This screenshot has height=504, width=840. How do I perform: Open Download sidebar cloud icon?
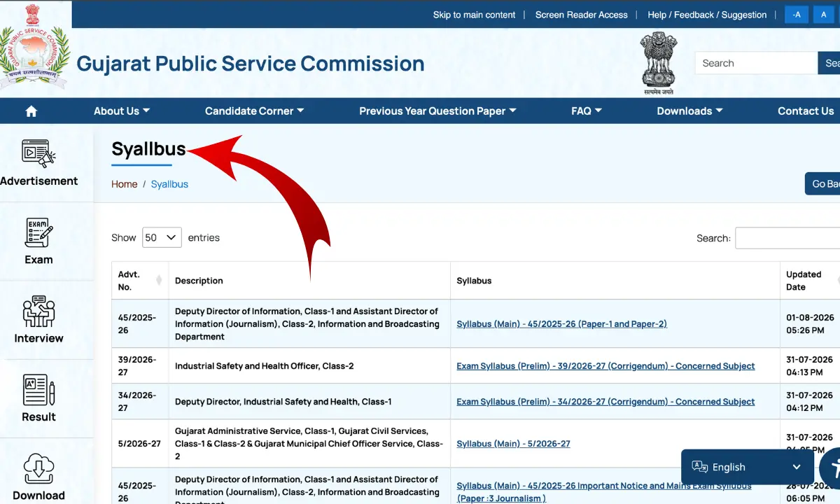[38, 469]
